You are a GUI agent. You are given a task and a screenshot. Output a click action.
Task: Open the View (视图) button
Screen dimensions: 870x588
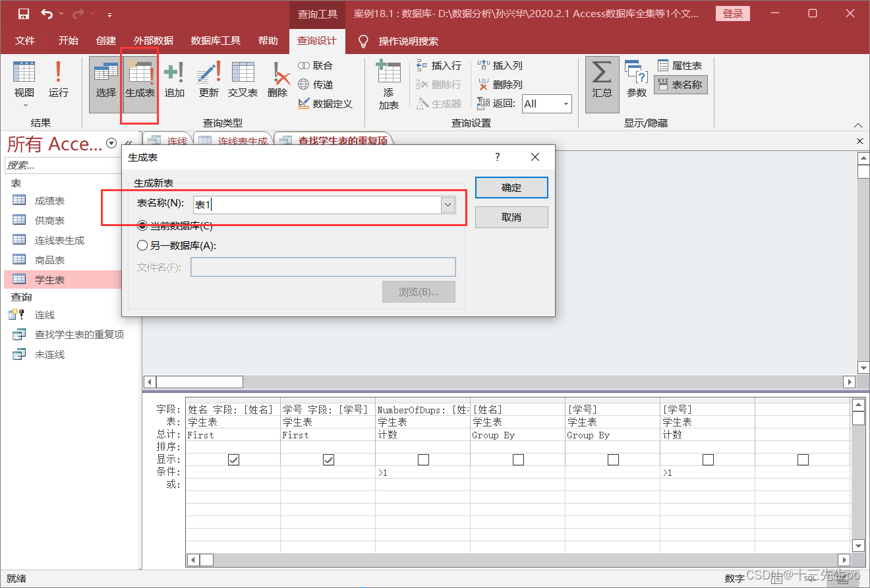[x=24, y=79]
